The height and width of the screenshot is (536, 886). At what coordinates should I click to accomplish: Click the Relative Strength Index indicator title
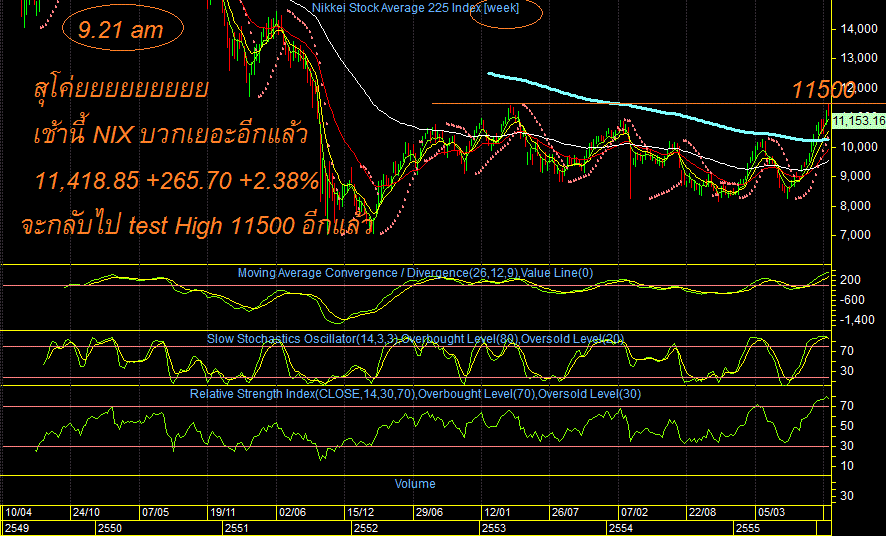pos(415,394)
